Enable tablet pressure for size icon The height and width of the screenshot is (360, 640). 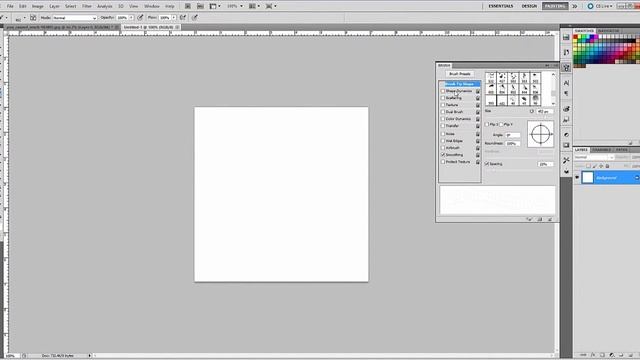point(195,18)
